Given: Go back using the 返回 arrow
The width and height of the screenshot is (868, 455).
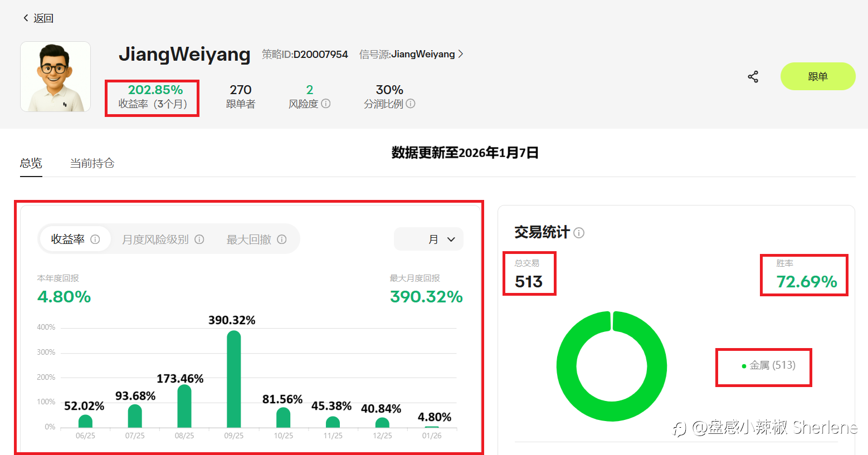Looking at the screenshot, I should 37,18.
